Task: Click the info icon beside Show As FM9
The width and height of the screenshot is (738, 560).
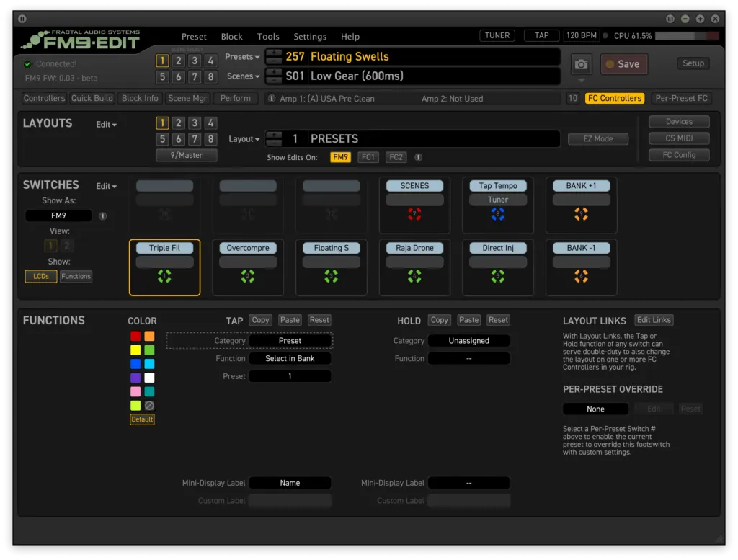Action: click(x=102, y=215)
